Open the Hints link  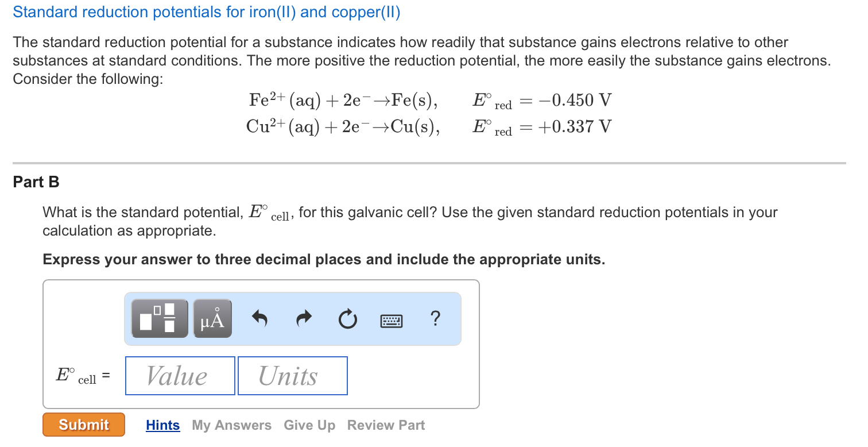163,425
